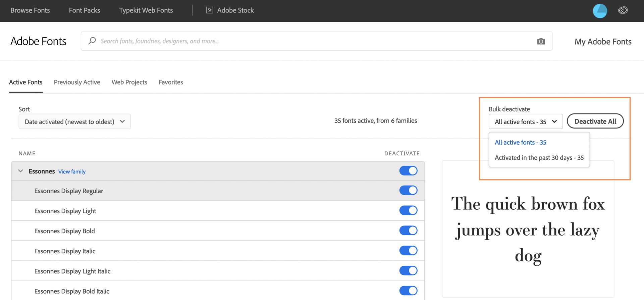Open the Creative Cloud icon

pyautogui.click(x=623, y=10)
